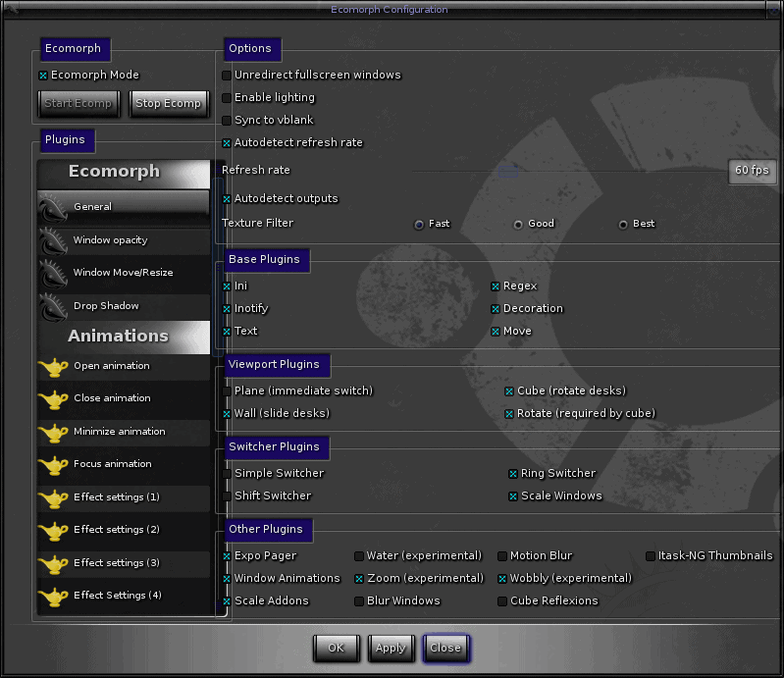Toggle the Decoration plugin

click(495, 309)
